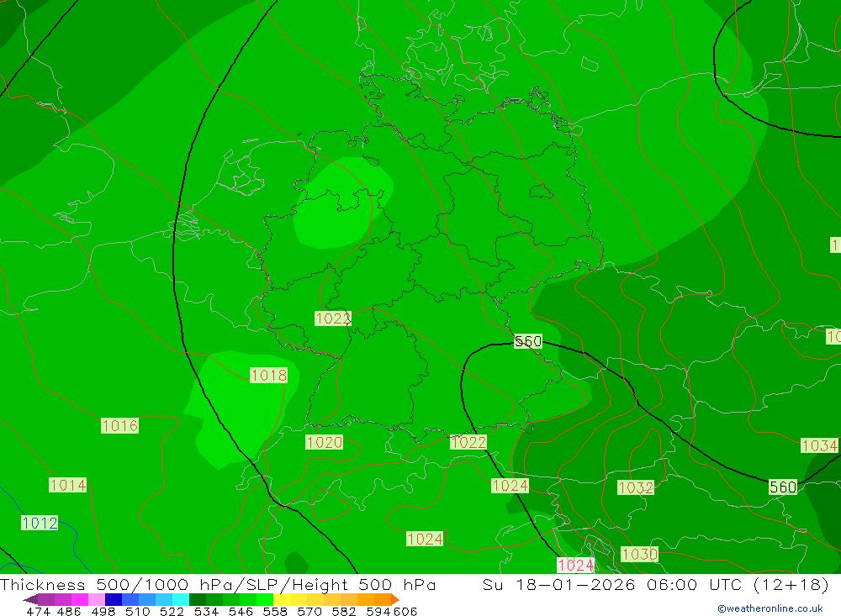
Task: Click the 510 legend value
Action: coord(137,611)
